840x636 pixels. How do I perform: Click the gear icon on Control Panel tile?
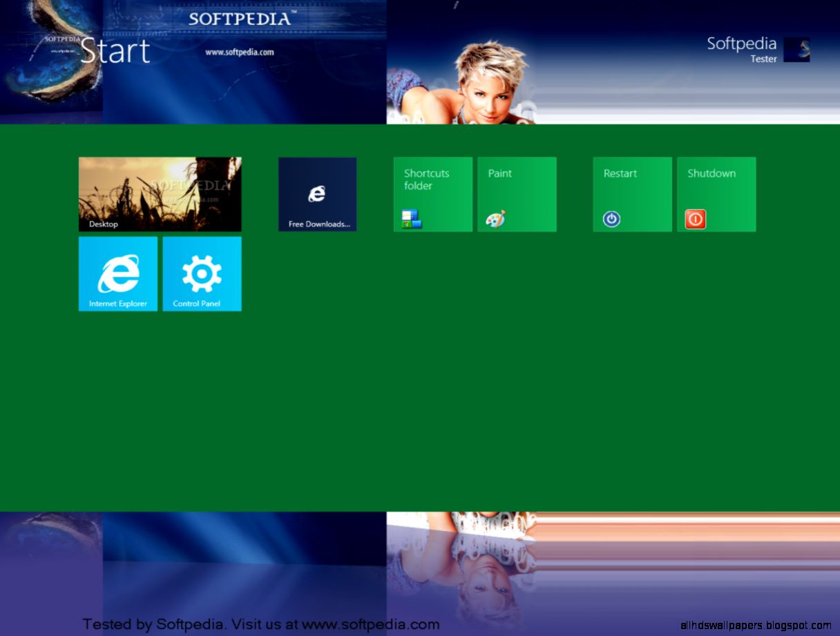(x=201, y=272)
